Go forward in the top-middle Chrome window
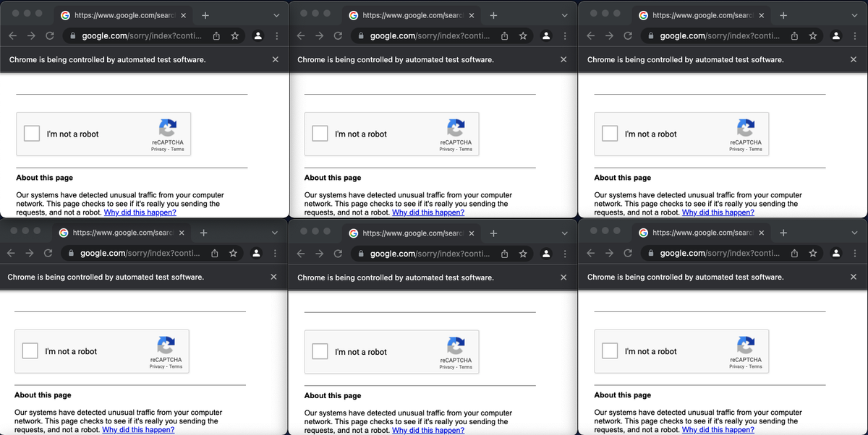The height and width of the screenshot is (435, 868). click(319, 35)
